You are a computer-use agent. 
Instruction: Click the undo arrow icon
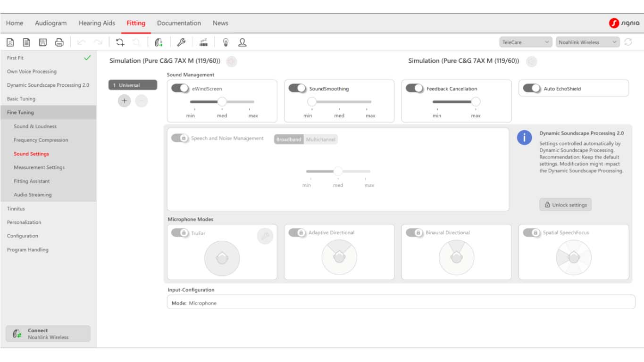tap(82, 42)
